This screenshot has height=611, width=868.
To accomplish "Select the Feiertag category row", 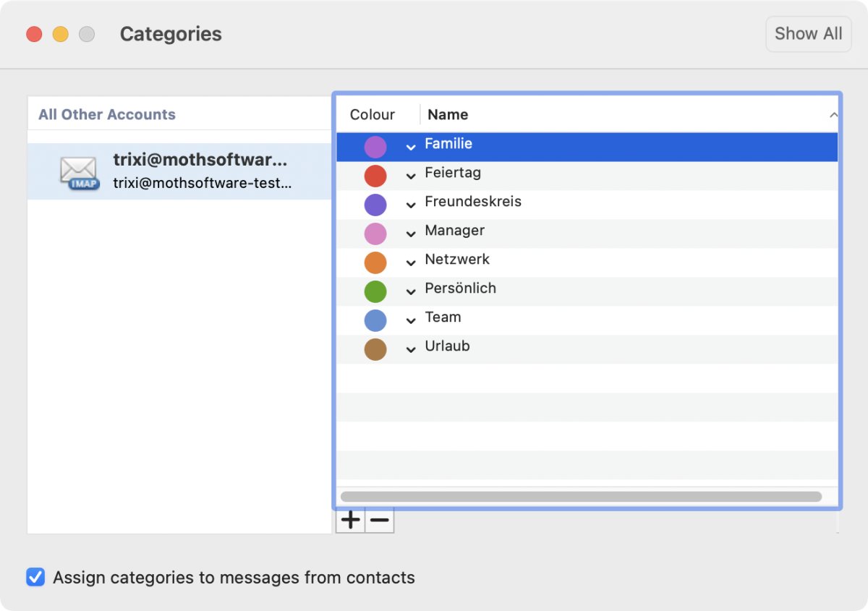I will point(579,174).
